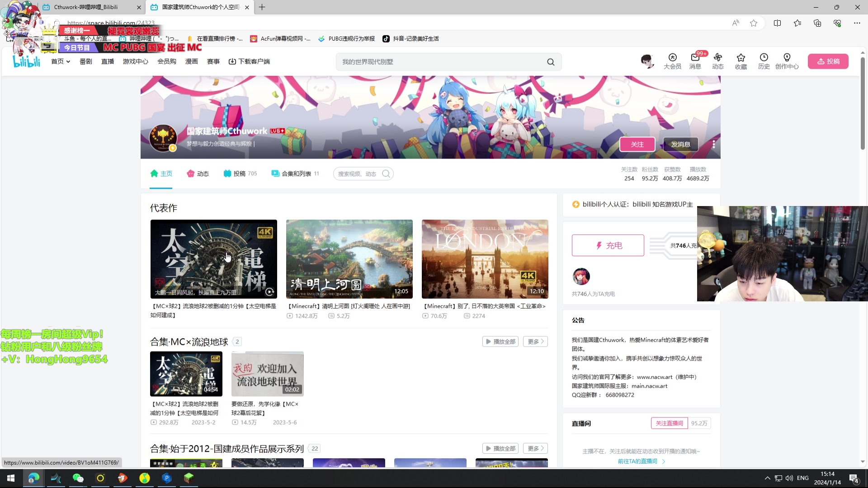Open the three-dot menu beside 发消息
Image resolution: width=868 pixels, height=488 pixels.
[713, 144]
